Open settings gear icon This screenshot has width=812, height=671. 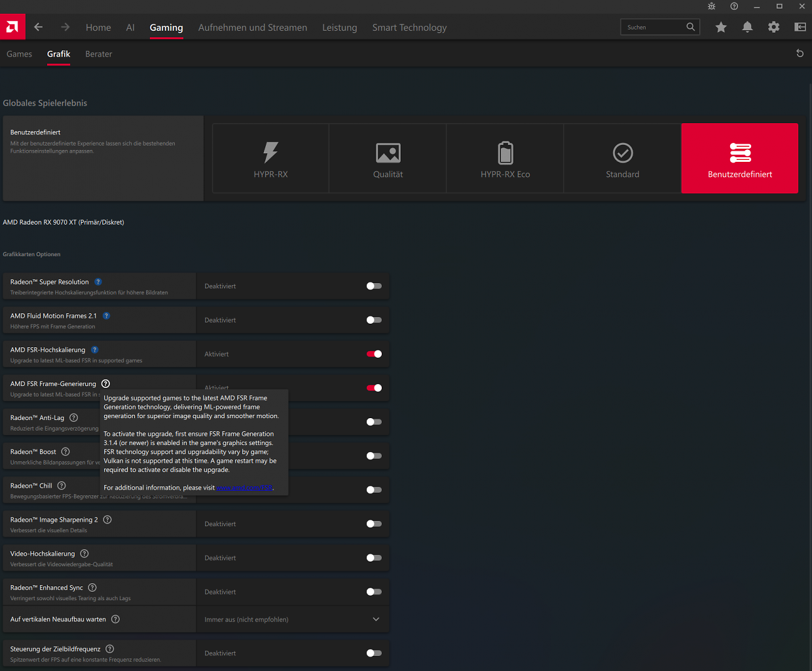click(x=774, y=27)
